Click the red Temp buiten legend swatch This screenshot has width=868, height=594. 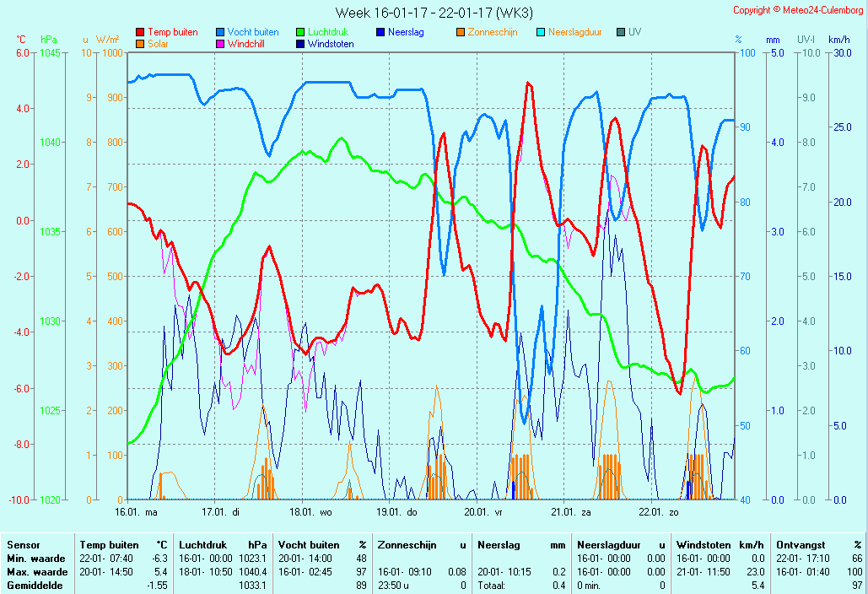pos(140,32)
